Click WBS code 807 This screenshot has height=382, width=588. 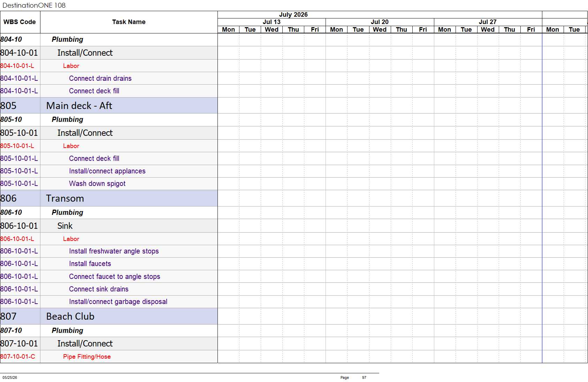point(20,316)
